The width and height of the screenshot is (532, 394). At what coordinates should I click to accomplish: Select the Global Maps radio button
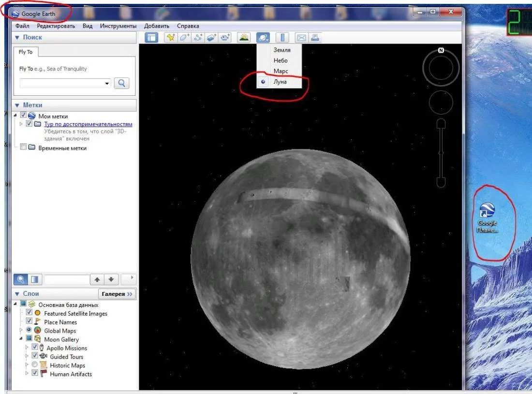tap(29, 330)
